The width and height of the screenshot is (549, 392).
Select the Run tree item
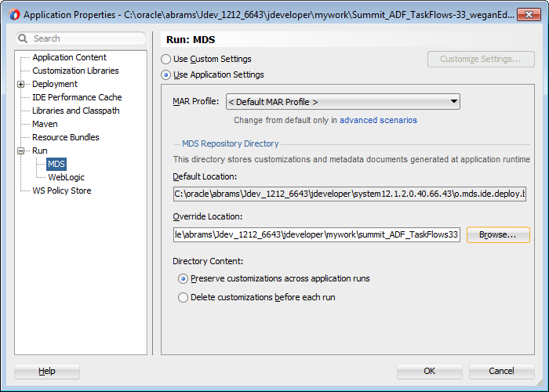tap(39, 151)
